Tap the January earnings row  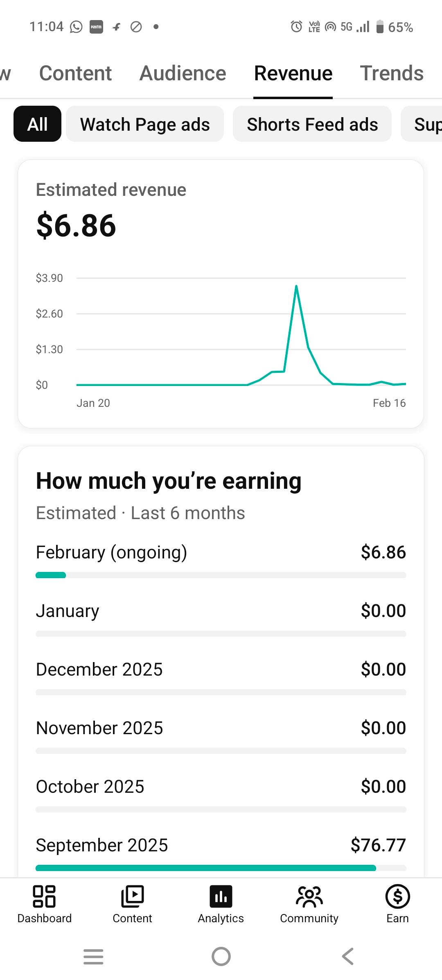click(221, 611)
